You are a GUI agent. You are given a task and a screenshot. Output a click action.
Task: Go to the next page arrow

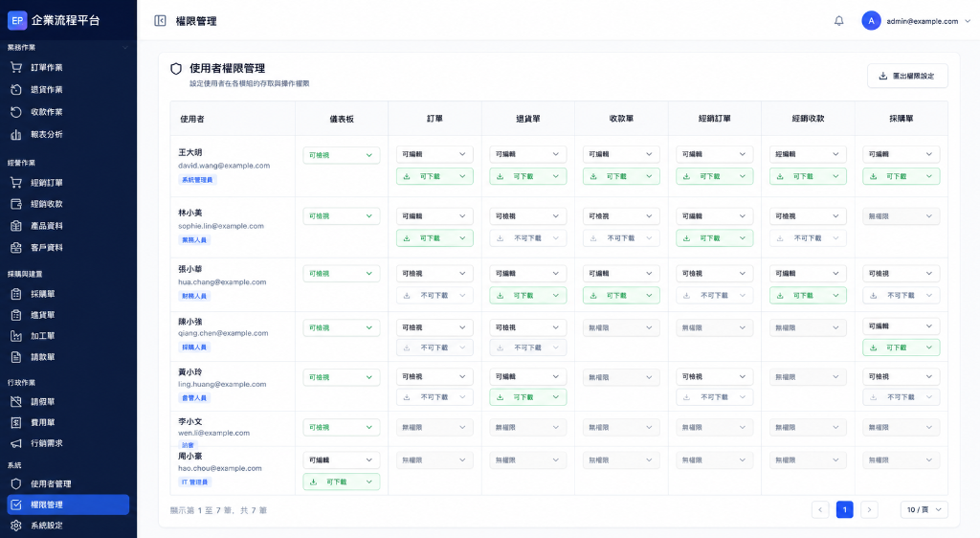tap(869, 510)
